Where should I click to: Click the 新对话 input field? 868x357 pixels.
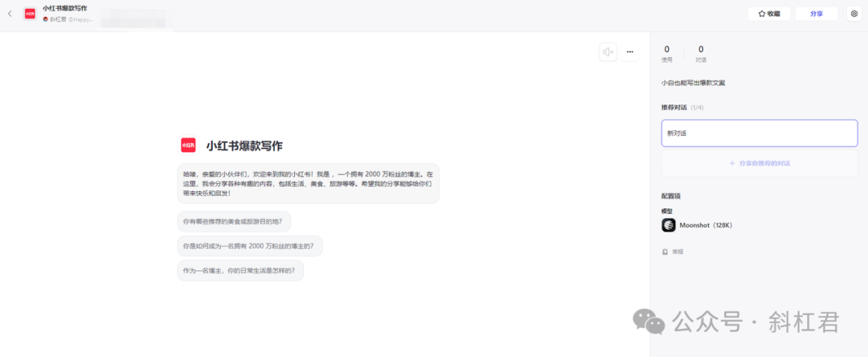tap(759, 133)
